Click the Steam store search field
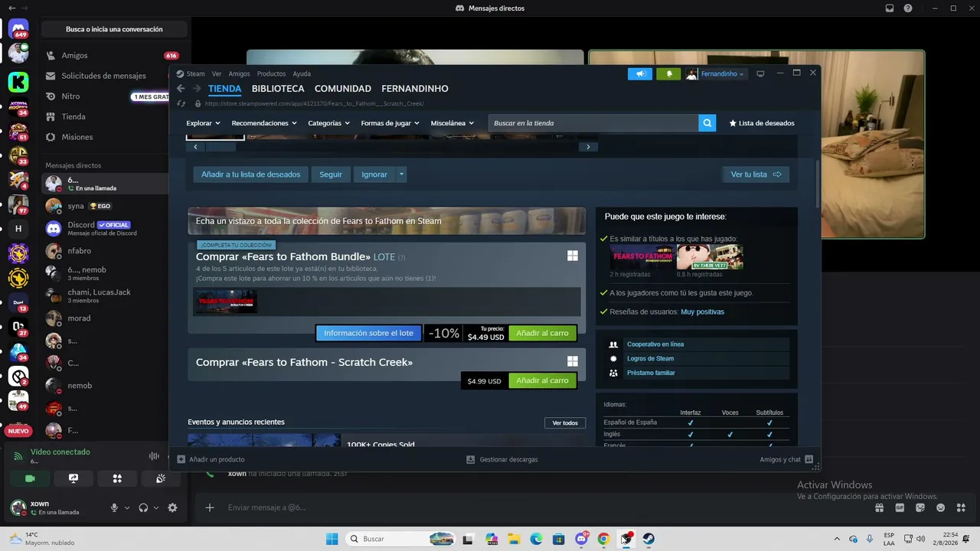 (x=593, y=123)
